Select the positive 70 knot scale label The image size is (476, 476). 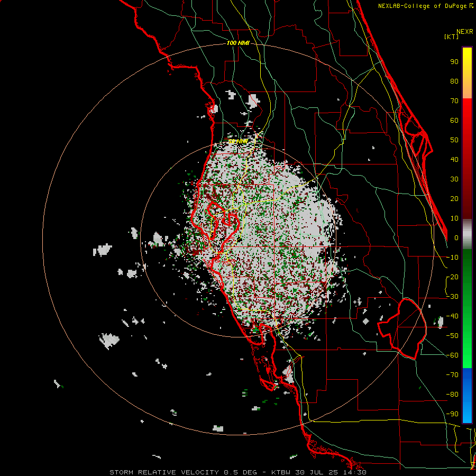454,101
